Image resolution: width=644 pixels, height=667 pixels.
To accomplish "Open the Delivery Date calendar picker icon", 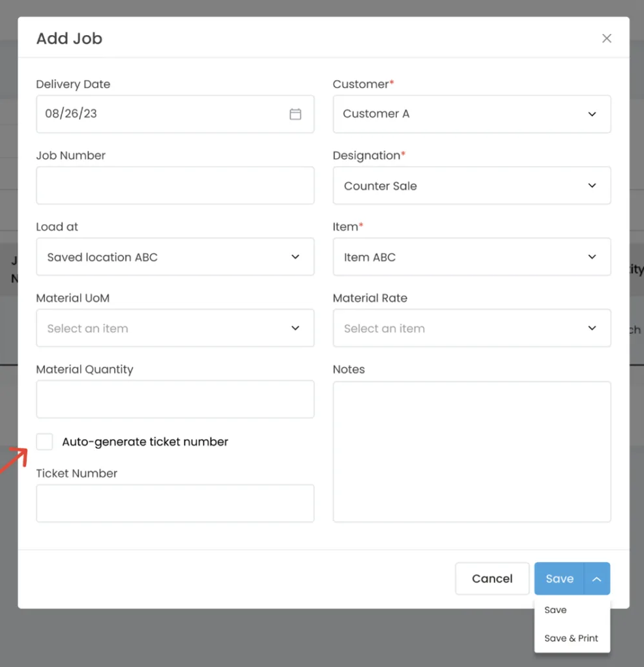I will click(295, 113).
